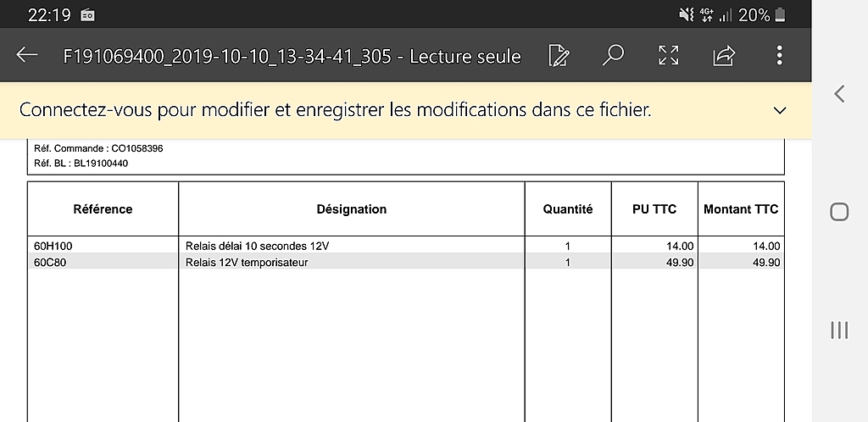Tap Montant TTC value 14.00

pyautogui.click(x=766, y=246)
